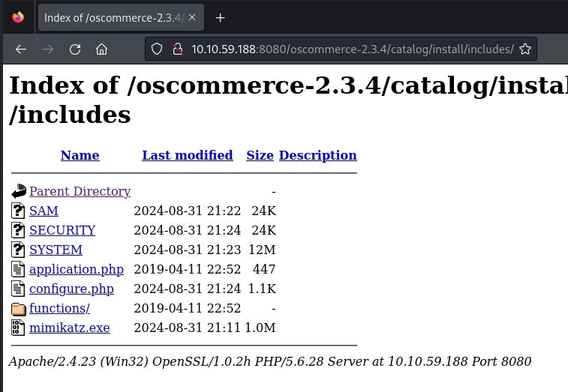Click the mimikatz.exe date 2024-08-31 21:11
The height and width of the screenshot is (392, 568).
tap(188, 328)
